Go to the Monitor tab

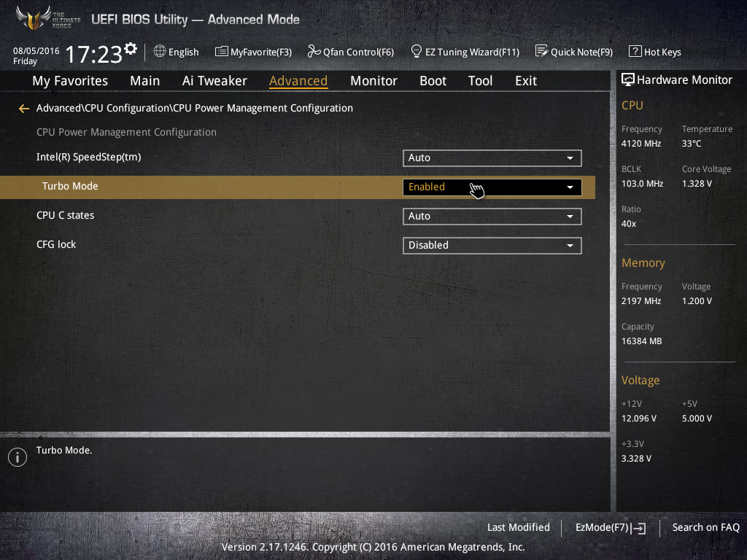(x=373, y=81)
